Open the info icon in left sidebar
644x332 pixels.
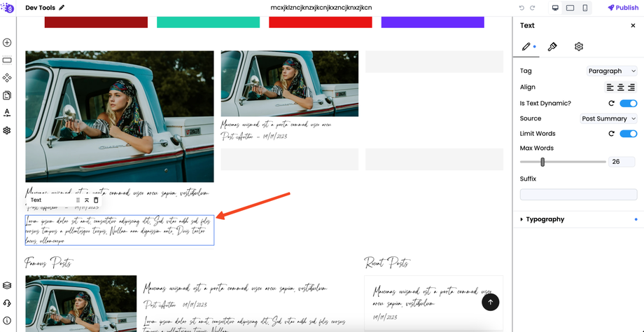click(7, 321)
